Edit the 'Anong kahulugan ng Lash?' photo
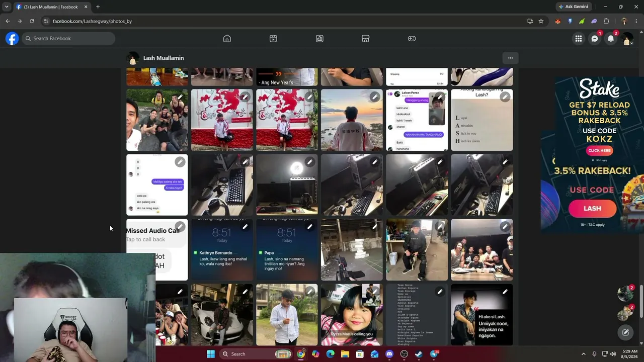 (x=505, y=97)
